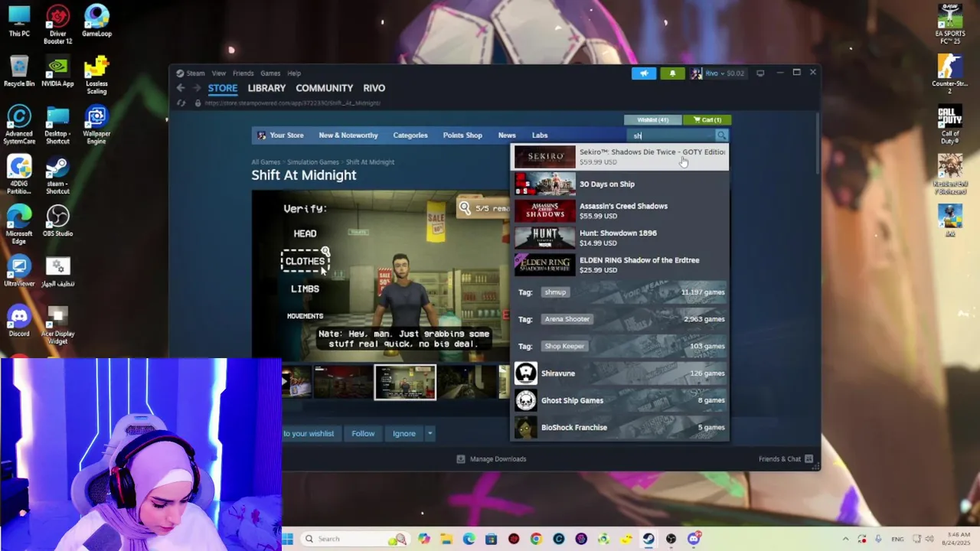Screen dimensions: 980x551
Task: Select Sekiro: Shadows Die Twice search result
Action: [x=620, y=157]
